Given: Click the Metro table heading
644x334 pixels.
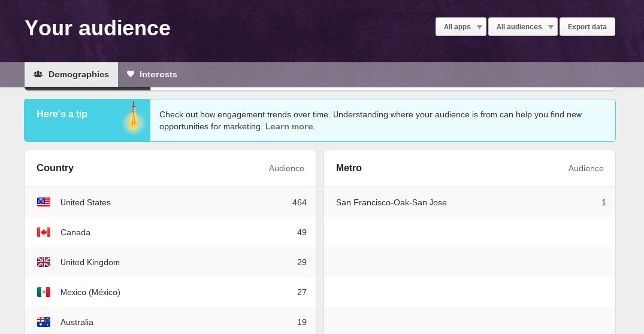Looking at the screenshot, I should [349, 168].
